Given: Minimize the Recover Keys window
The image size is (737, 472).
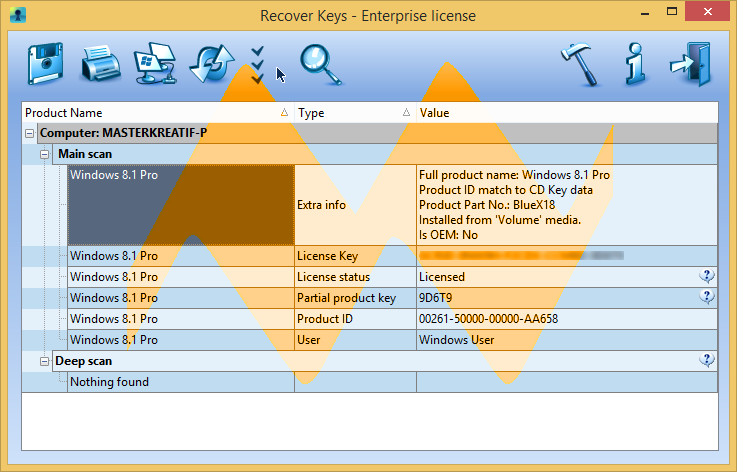Looking at the screenshot, I should coord(645,12).
